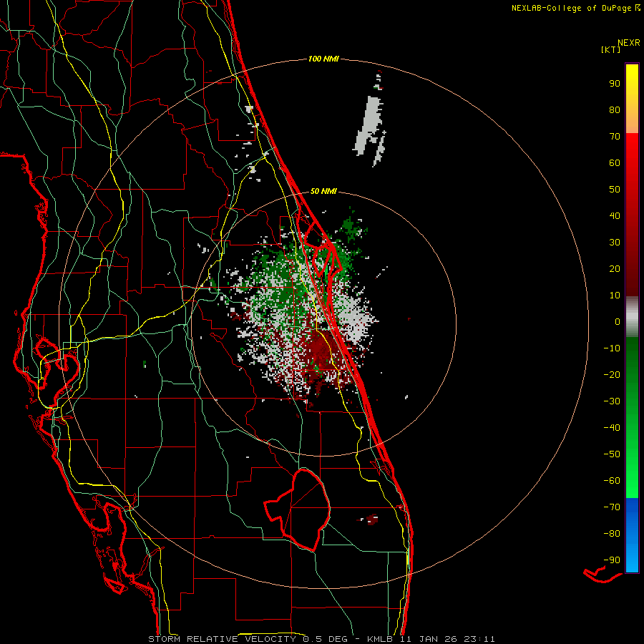Click the gray zero-velocity segment of the color bar
Viewport: 644px width, 644px height.
[x=632, y=317]
